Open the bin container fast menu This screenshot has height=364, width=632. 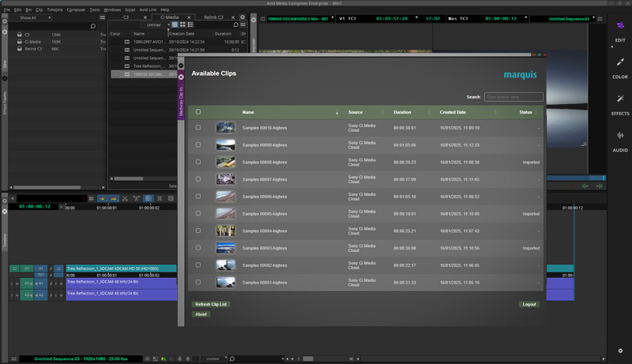[103, 17]
